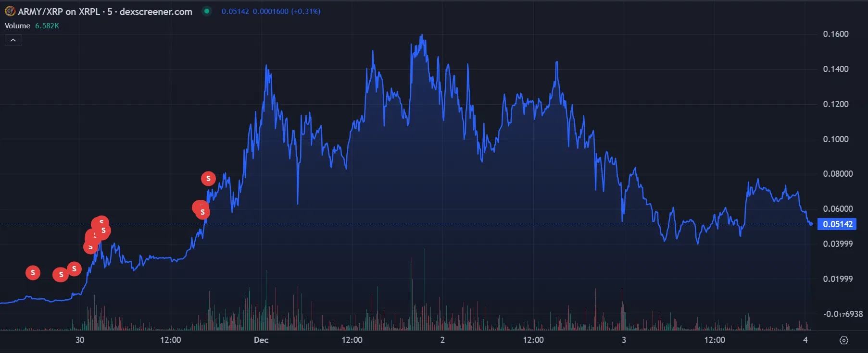Click the +0.31% price change text
Screen dimensions: 868x353
306,11
